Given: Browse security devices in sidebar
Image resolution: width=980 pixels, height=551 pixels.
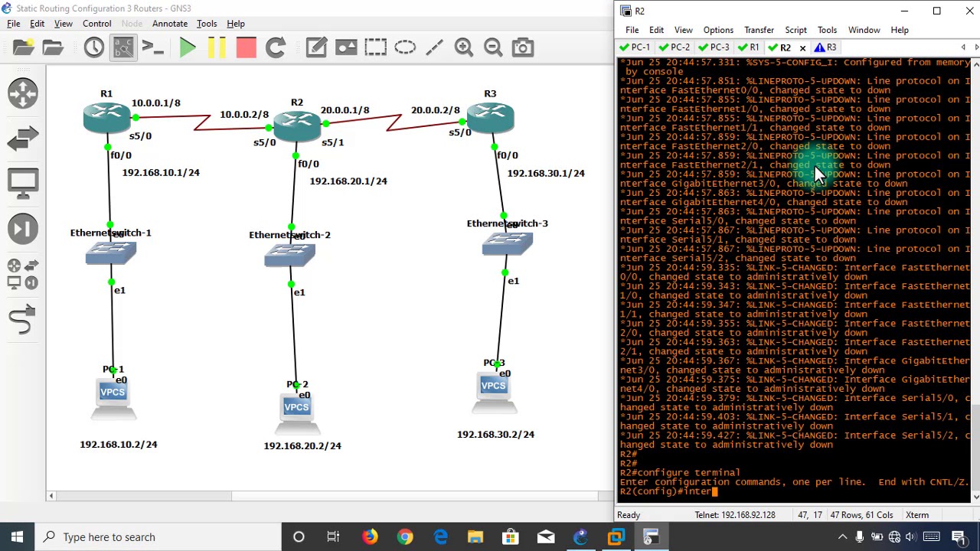Looking at the screenshot, I should tap(23, 229).
